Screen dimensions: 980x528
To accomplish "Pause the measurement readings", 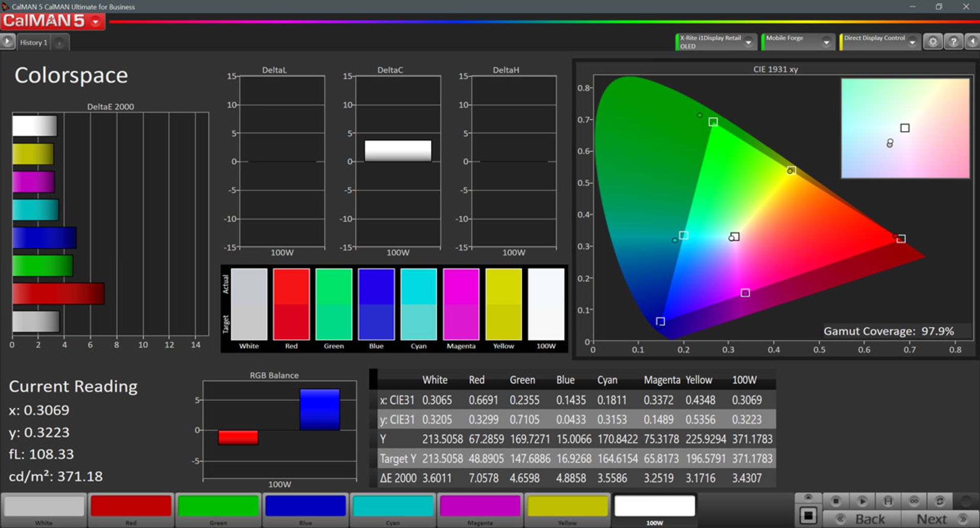I will coord(888,501).
